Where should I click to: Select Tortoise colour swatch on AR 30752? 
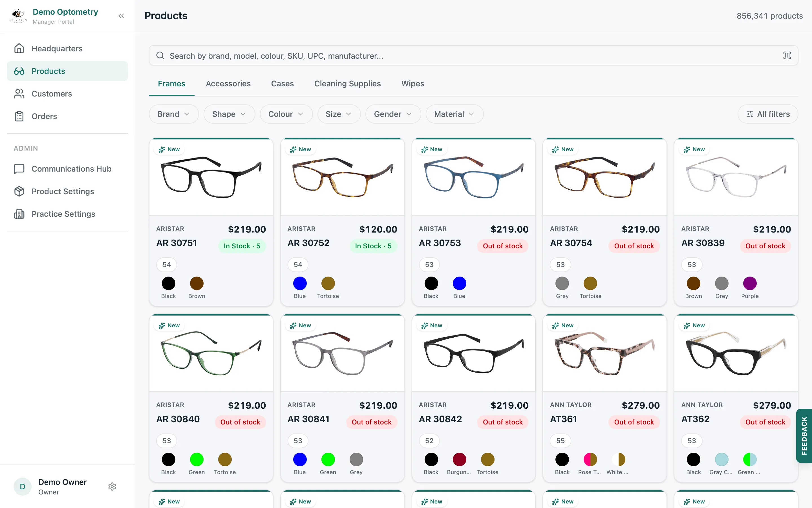click(328, 284)
